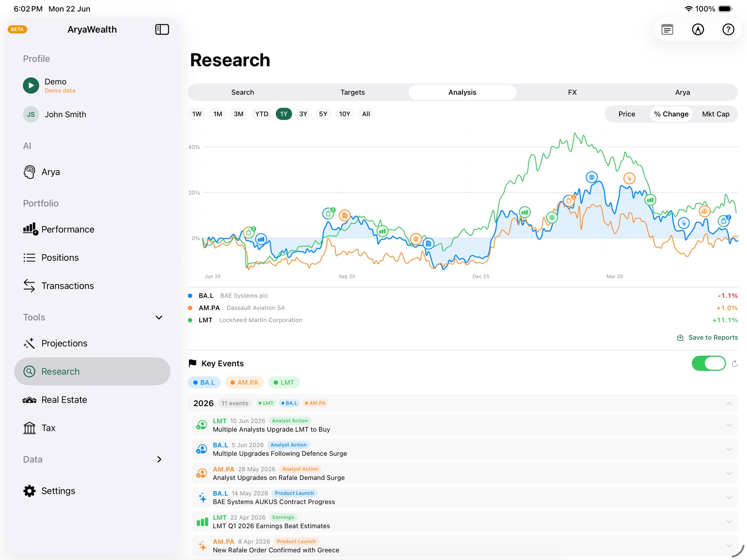Select the 3M range button
Screen dimensions: 747x560
pos(239,114)
